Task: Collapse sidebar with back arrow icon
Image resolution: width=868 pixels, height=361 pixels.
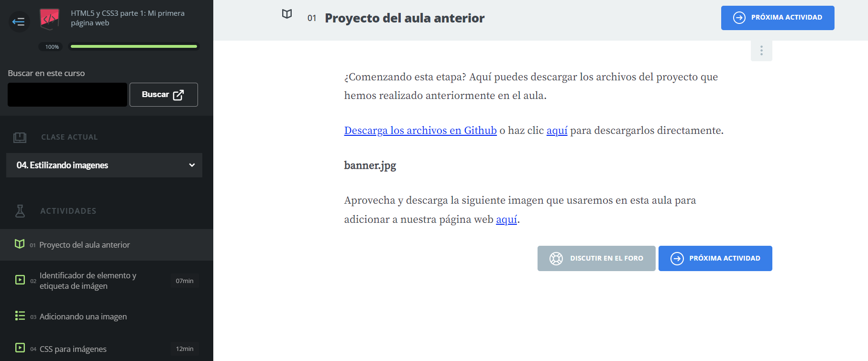Action: click(x=19, y=22)
